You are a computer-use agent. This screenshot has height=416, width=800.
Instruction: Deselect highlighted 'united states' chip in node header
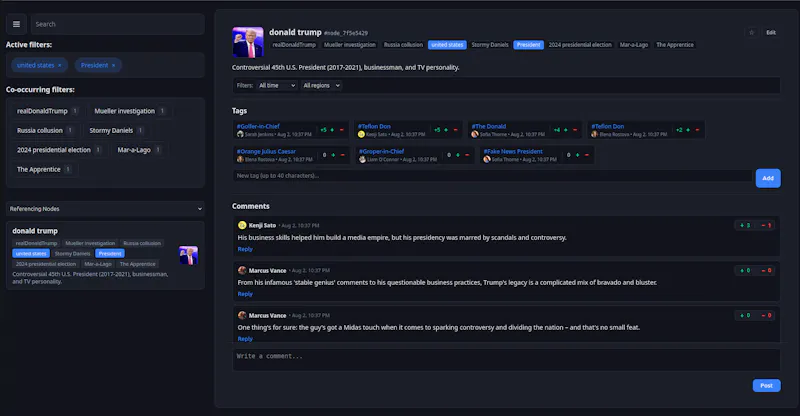coord(447,45)
